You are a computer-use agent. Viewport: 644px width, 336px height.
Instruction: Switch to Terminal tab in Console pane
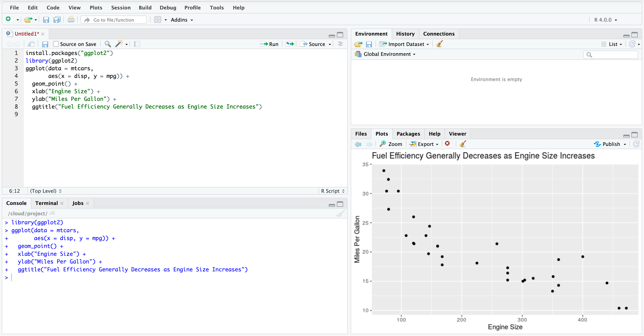46,203
